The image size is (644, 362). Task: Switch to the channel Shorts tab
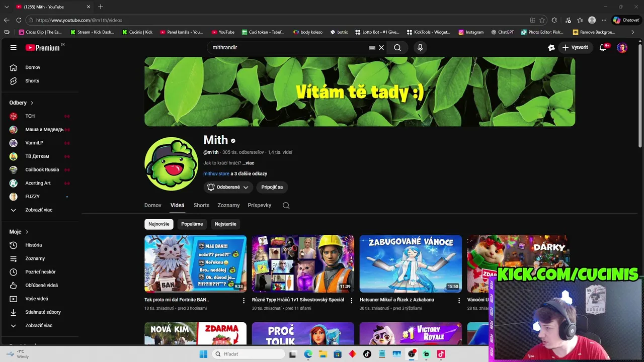201,205
